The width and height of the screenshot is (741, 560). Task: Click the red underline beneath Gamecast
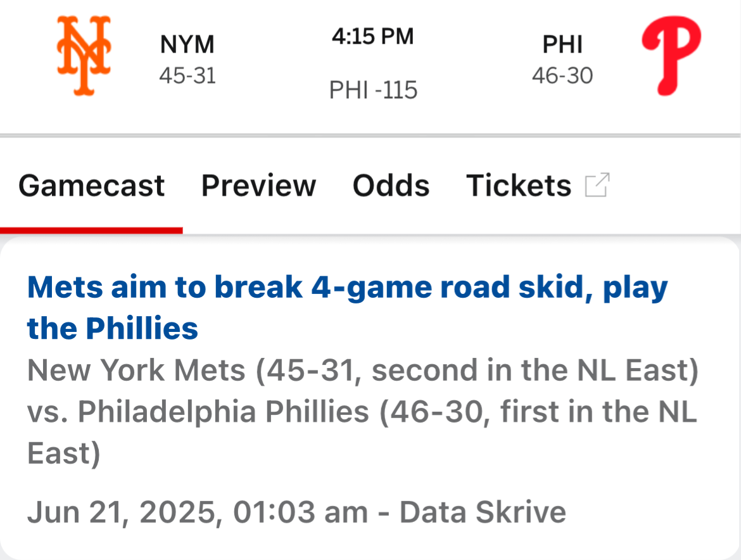tap(91, 230)
